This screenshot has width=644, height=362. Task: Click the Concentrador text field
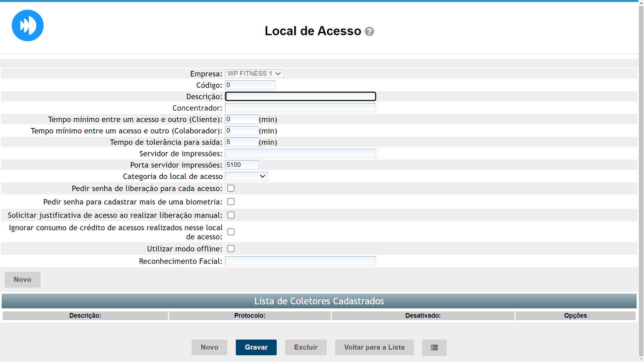click(300, 108)
